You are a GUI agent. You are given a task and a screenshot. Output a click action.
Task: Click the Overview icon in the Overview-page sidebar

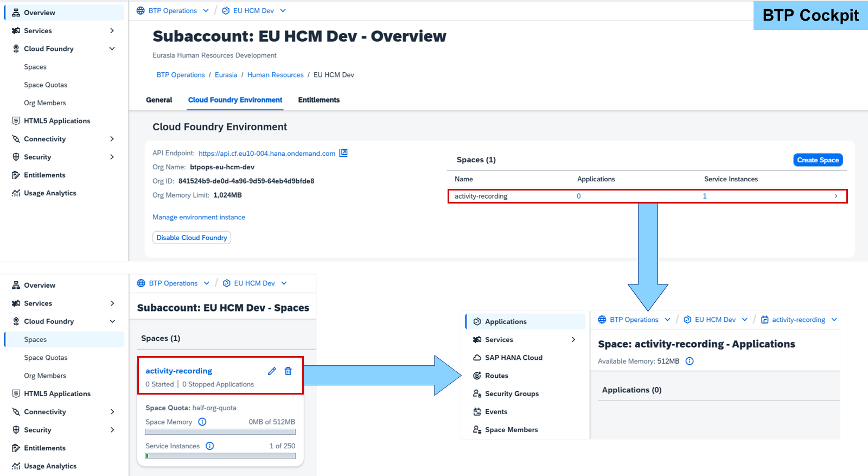[16, 12]
